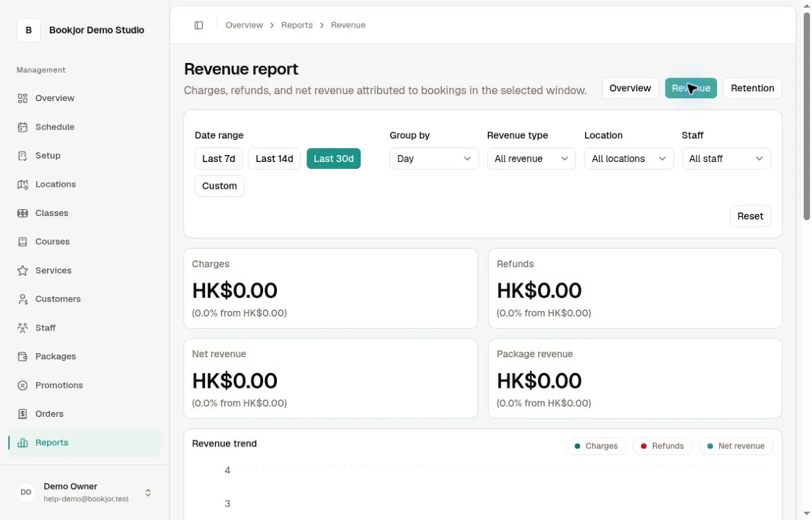
Task: Click the B studio logo badge
Action: tap(28, 30)
